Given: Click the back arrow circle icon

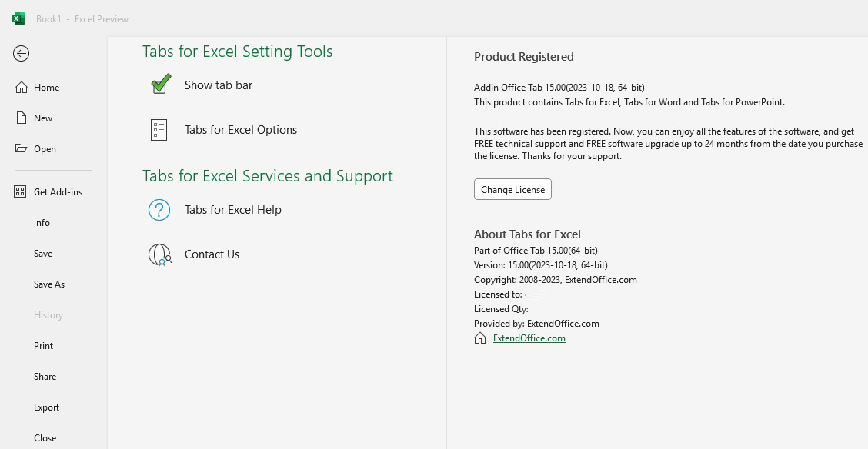Looking at the screenshot, I should click(21, 54).
